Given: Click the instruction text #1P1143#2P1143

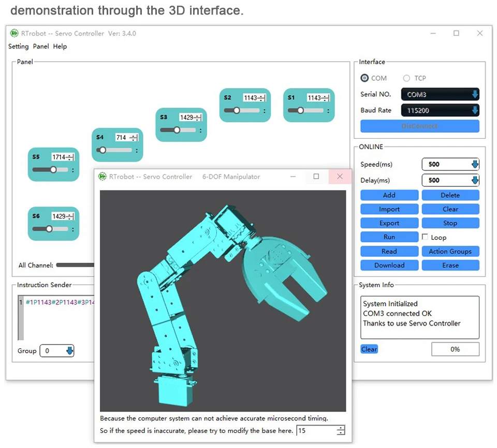Looking at the screenshot, I should coord(51,302).
